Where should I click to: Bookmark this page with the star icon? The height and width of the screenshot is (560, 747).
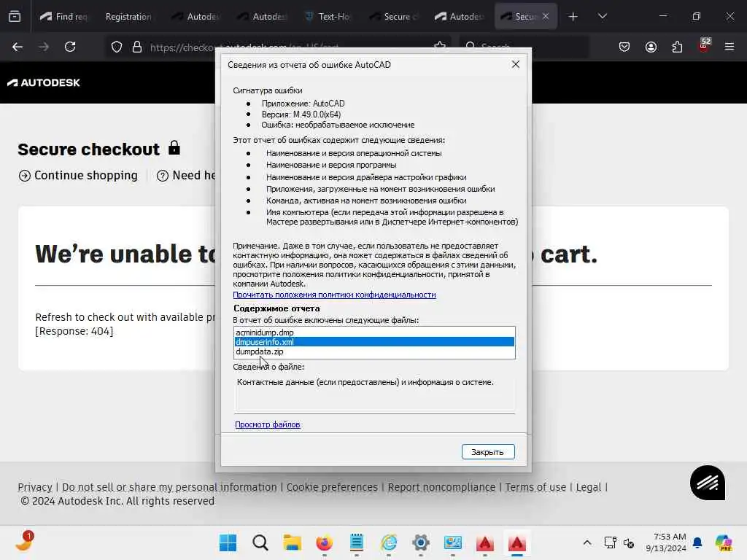pyautogui.click(x=440, y=46)
